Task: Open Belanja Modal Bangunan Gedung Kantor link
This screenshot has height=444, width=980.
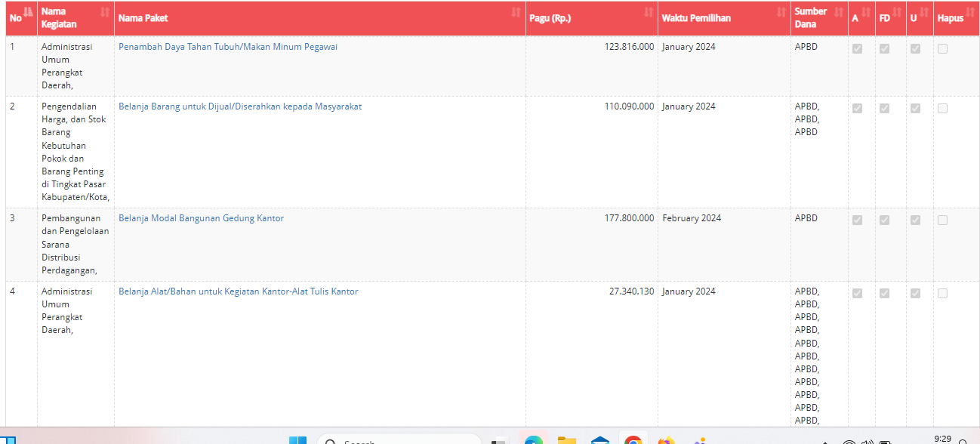Action: pyautogui.click(x=202, y=218)
